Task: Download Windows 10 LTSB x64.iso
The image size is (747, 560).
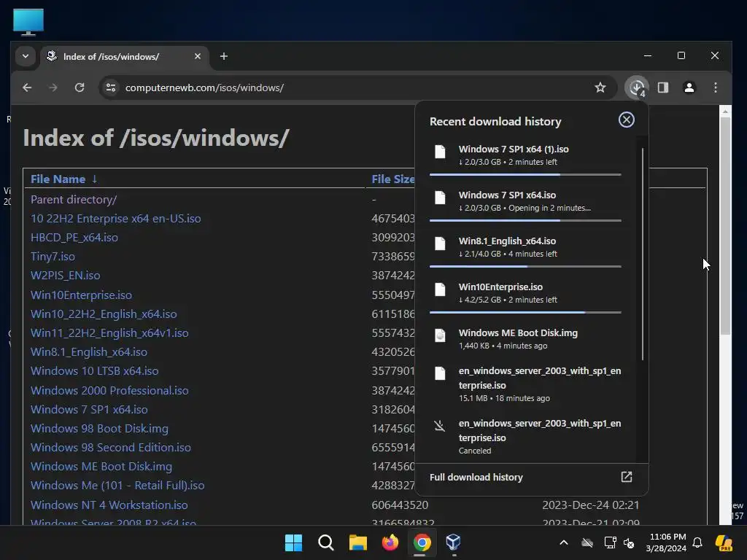Action: 94,371
